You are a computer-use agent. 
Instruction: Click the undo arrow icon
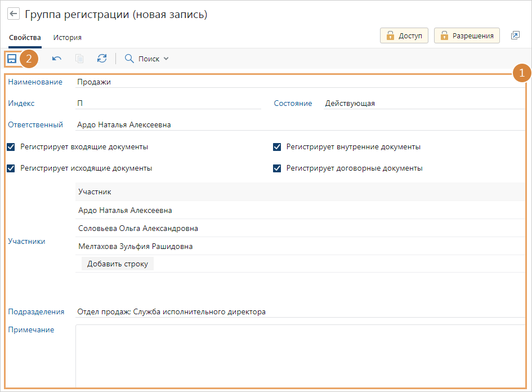coord(57,59)
